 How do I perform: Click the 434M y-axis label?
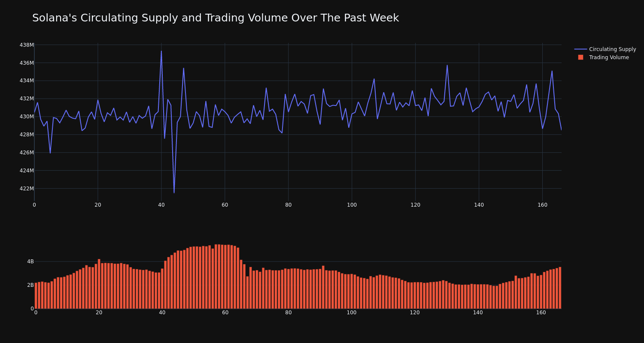point(27,81)
